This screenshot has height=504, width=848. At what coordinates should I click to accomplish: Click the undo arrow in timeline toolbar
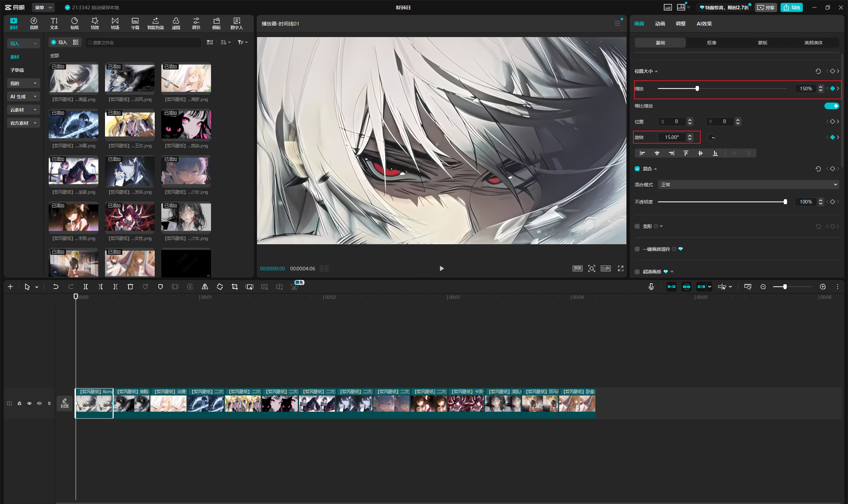(56, 287)
